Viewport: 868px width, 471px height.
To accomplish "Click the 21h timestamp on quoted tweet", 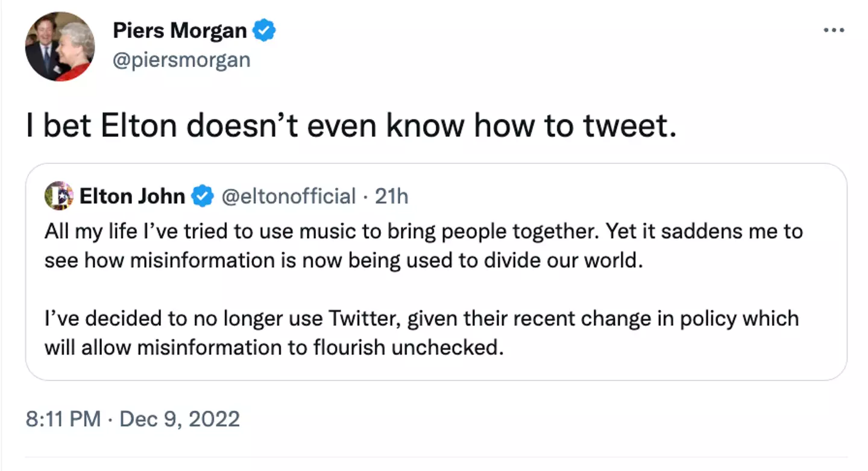I will [392, 196].
